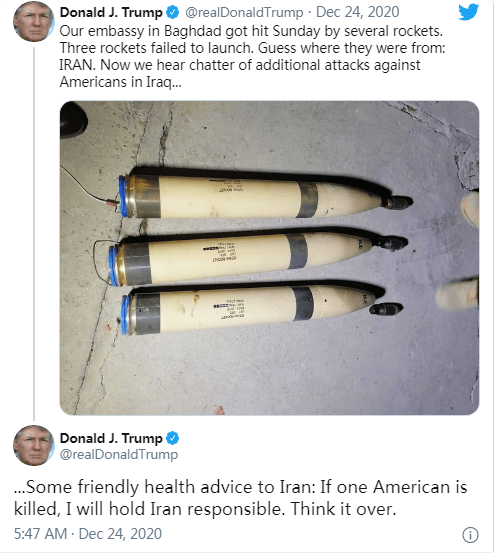The width and height of the screenshot is (494, 554).
Task: Click the verified badge in lower tweet
Action: click(172, 438)
